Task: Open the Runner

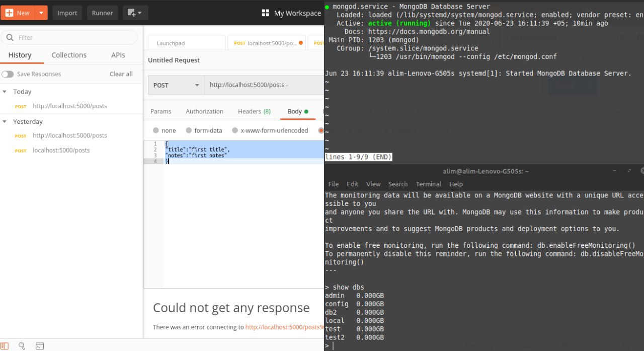Action: pyautogui.click(x=102, y=13)
